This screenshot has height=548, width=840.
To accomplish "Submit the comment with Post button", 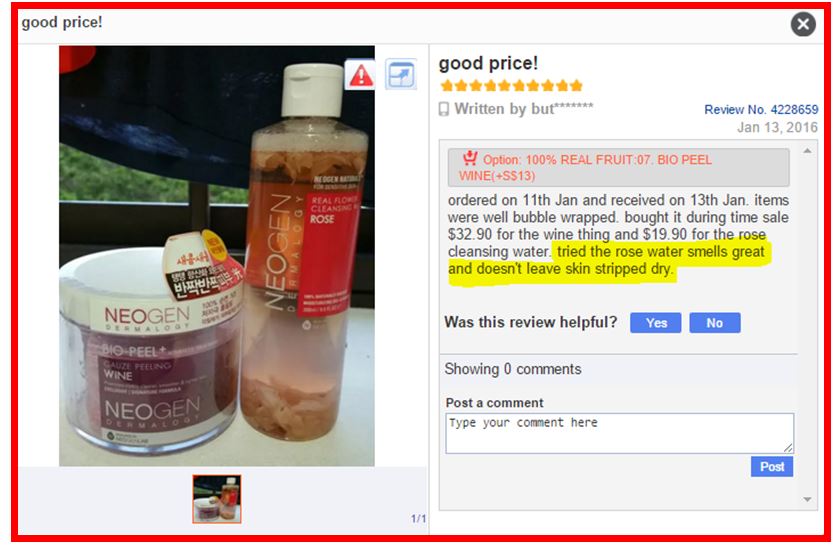I will click(771, 467).
